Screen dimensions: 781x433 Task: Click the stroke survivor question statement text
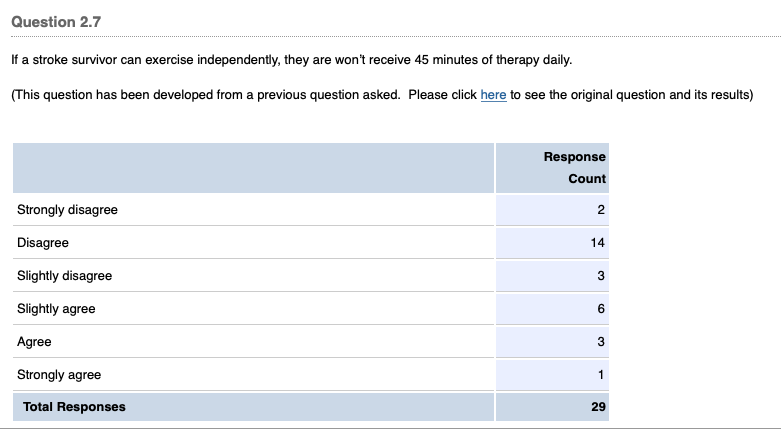tap(292, 60)
